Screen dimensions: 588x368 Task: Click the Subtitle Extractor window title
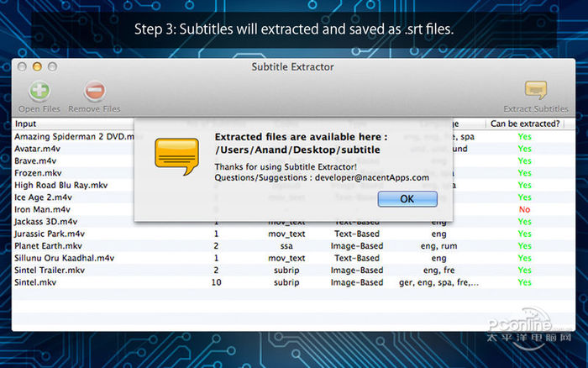tap(292, 66)
